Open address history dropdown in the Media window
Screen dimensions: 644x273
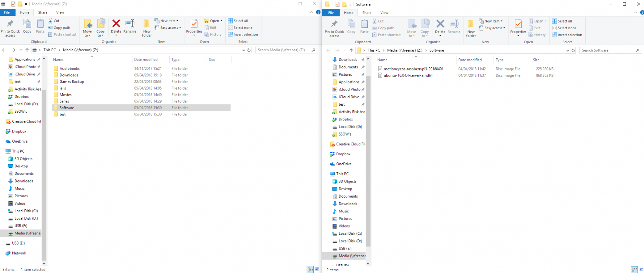point(244,50)
